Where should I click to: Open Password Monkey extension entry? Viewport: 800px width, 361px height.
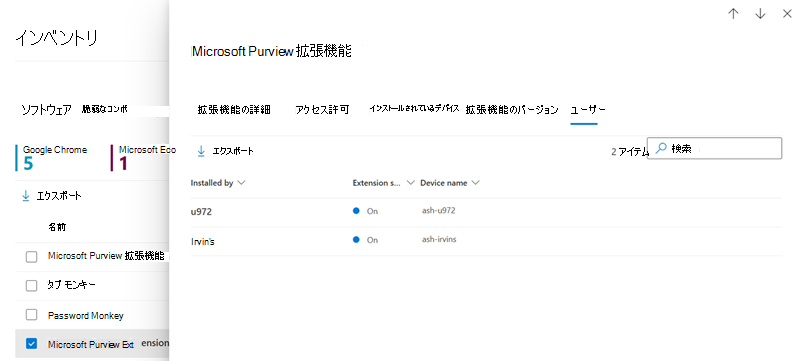click(86, 315)
